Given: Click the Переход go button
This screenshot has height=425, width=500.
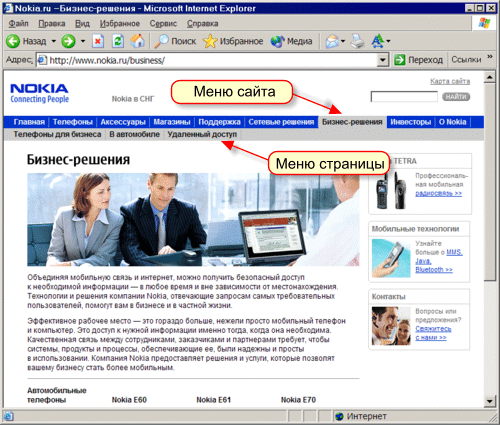Looking at the screenshot, I should pos(419,60).
